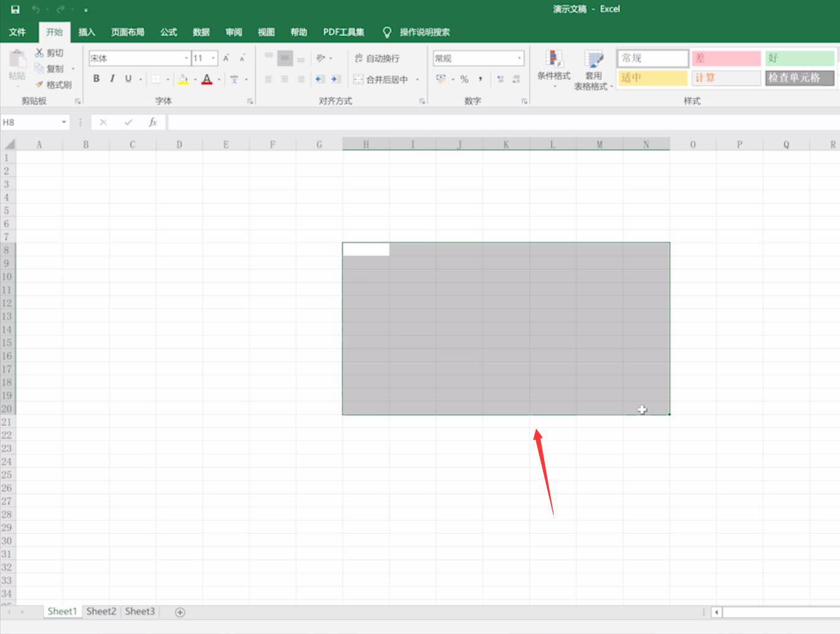Click the Paste (粘贴) clipboard icon
This screenshot has height=634, width=840.
pyautogui.click(x=17, y=60)
